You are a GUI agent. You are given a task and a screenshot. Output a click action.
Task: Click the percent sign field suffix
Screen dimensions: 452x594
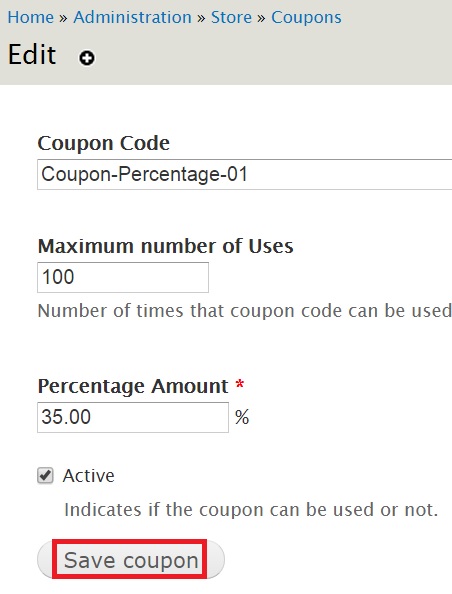pos(242,417)
